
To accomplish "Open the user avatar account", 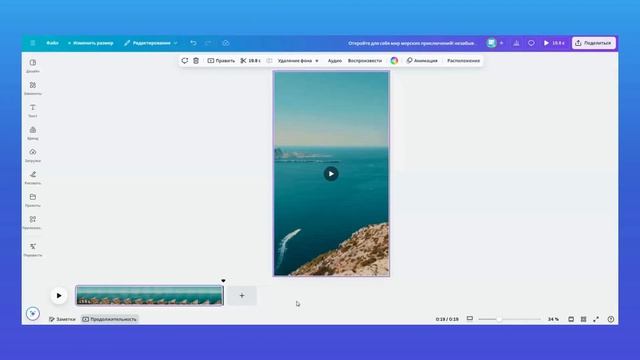I will point(491,43).
